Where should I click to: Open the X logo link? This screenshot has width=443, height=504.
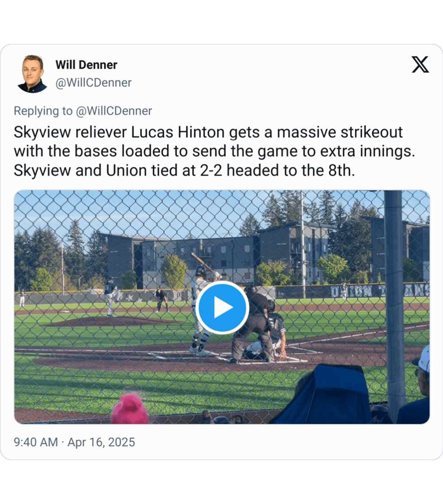pos(420,65)
